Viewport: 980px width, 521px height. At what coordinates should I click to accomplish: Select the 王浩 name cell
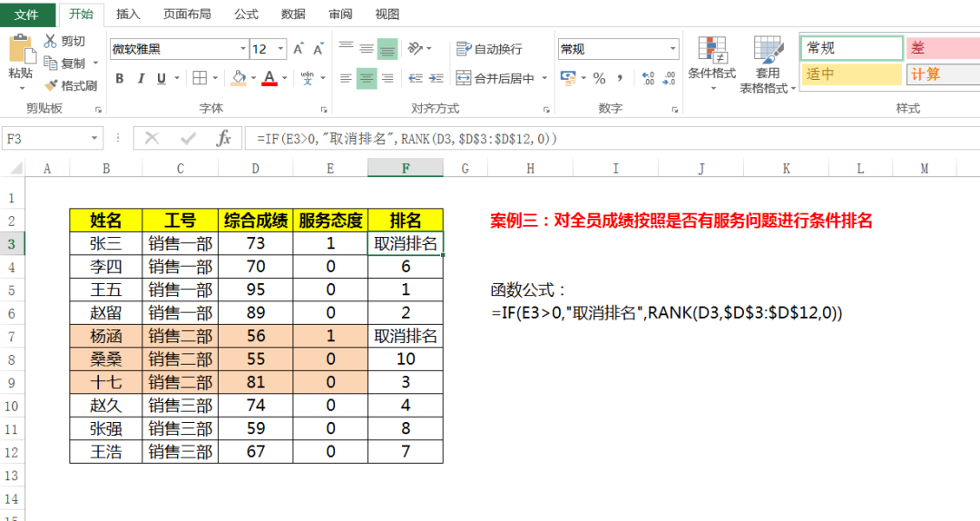105,452
